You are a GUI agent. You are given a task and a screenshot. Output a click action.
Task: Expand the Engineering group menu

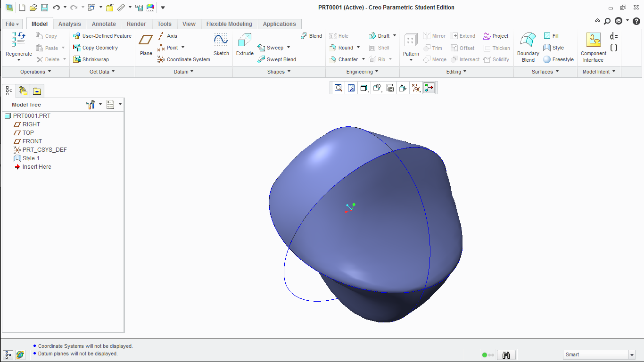pyautogui.click(x=363, y=72)
